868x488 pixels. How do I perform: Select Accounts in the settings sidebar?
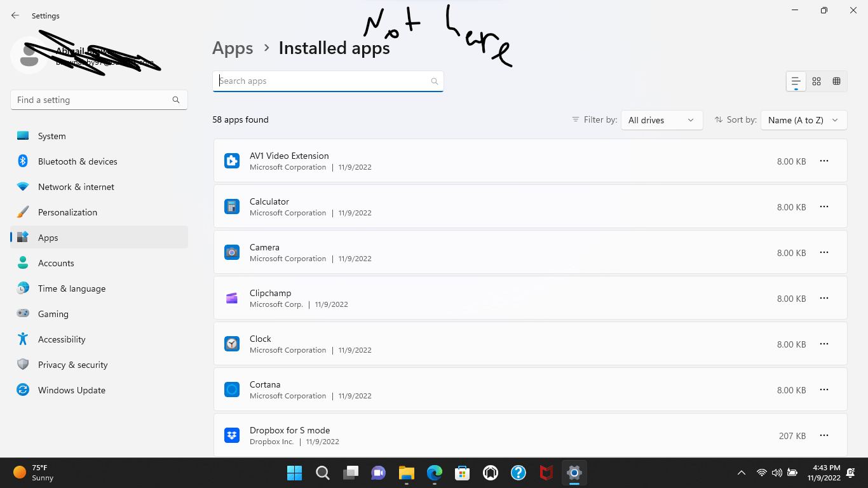coord(56,262)
